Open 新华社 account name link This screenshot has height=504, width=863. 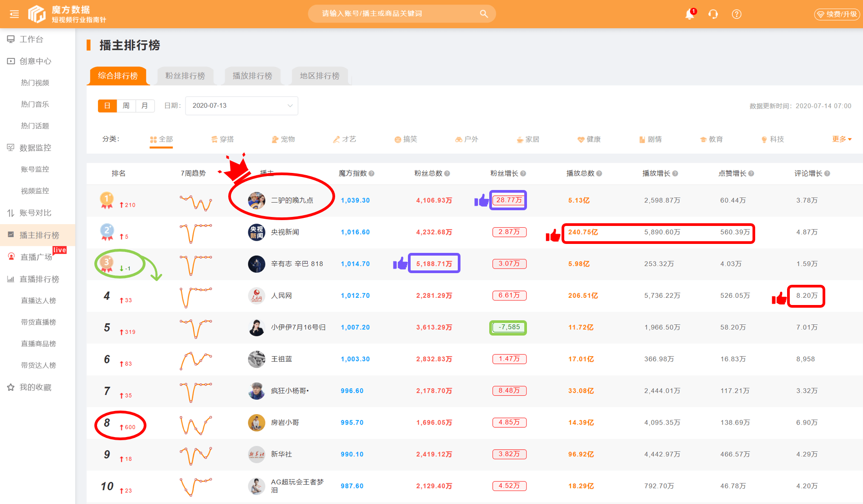[x=282, y=454]
